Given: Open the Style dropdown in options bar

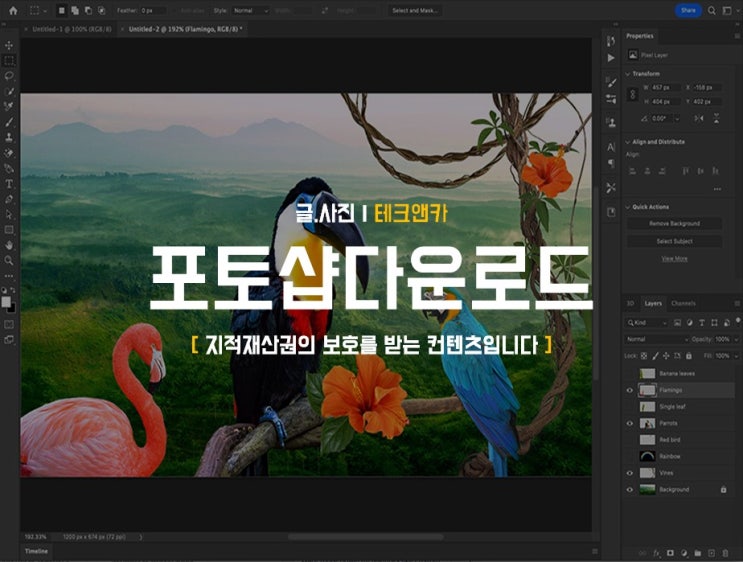Looking at the screenshot, I should 250,10.
